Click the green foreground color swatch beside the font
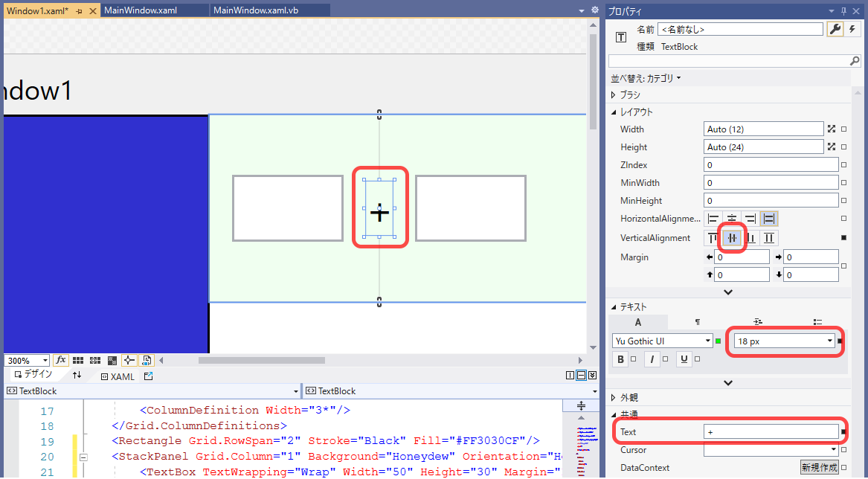This screenshot has height=479, width=868. coord(718,341)
